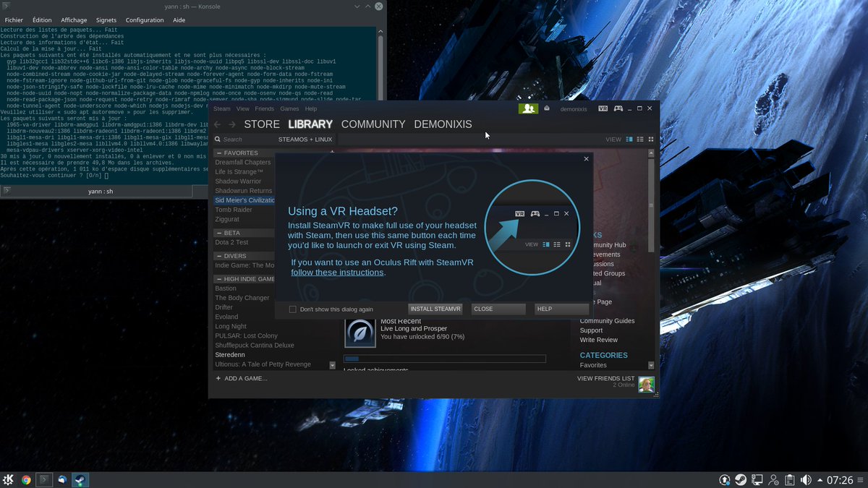Click into the library Search field
The image size is (868, 488).
246,139
